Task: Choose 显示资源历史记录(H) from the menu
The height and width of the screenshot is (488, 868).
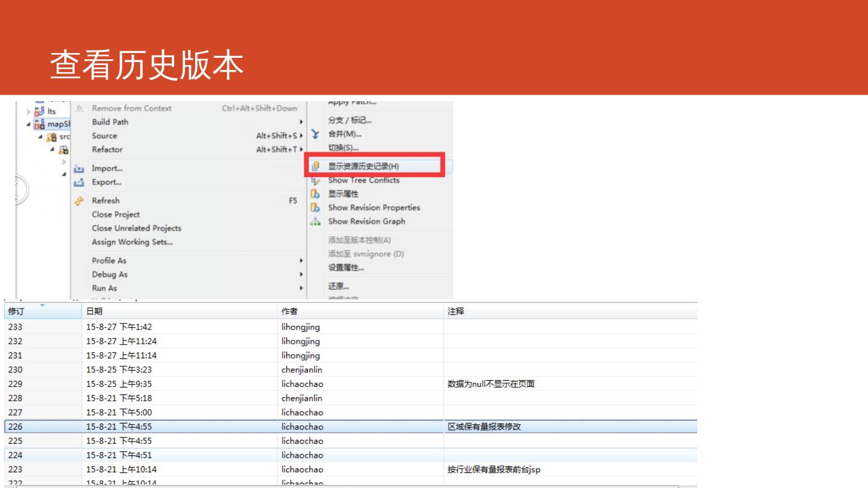Action: [363, 167]
